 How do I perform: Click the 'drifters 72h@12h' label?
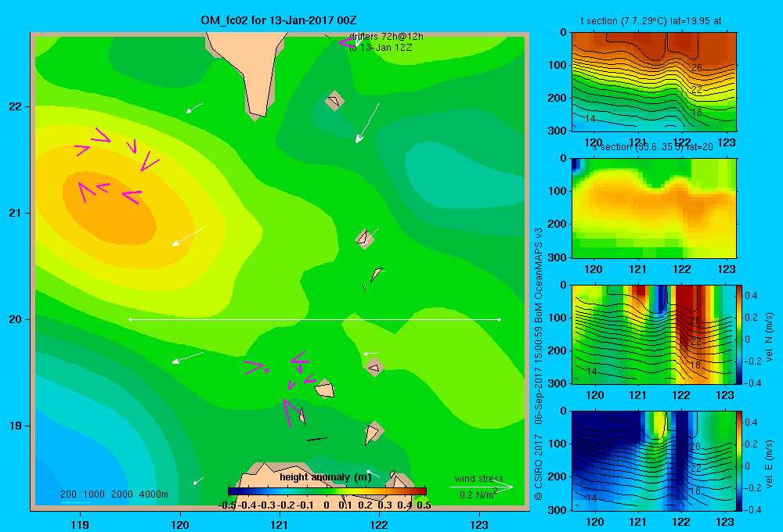387,37
